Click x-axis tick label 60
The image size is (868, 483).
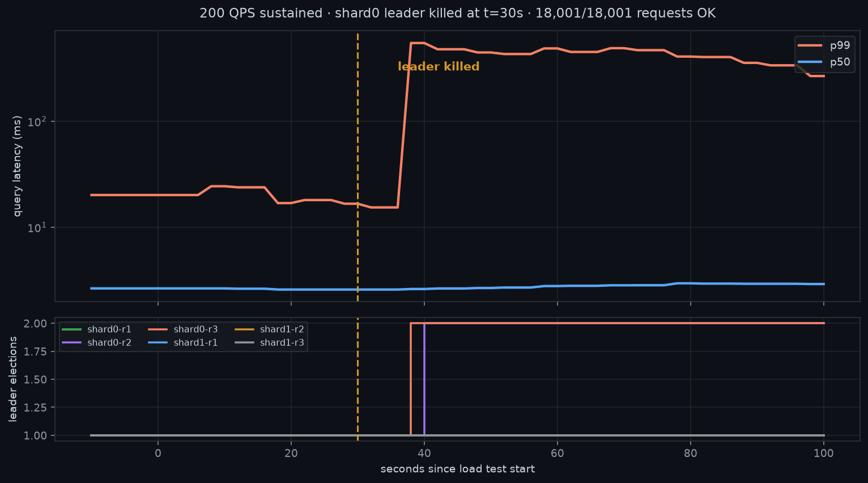pos(557,454)
